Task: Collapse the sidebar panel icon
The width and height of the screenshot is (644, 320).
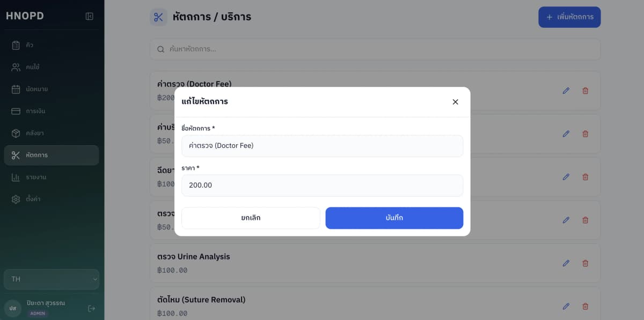Action: (x=90, y=16)
